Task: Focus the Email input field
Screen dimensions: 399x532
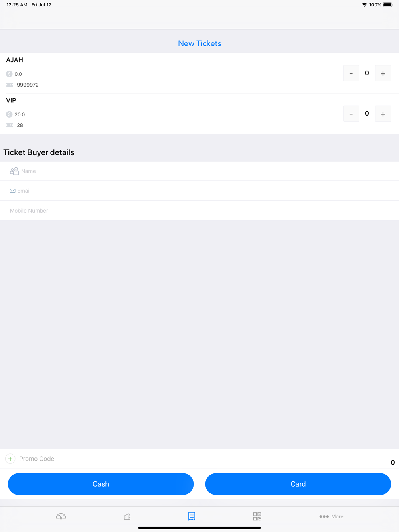Action: point(199,191)
